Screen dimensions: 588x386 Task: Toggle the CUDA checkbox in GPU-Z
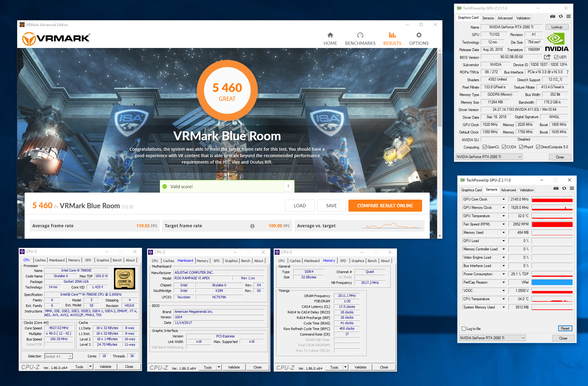coord(504,147)
